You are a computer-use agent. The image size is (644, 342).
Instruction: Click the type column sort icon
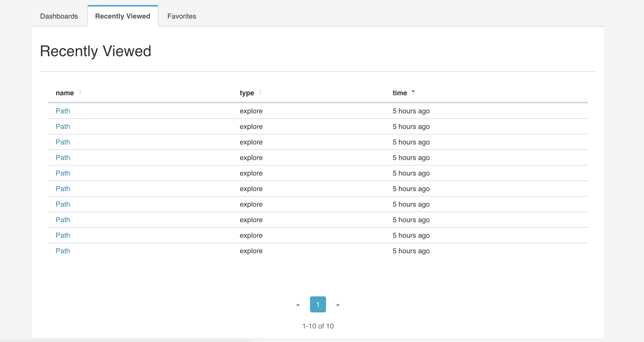point(260,93)
